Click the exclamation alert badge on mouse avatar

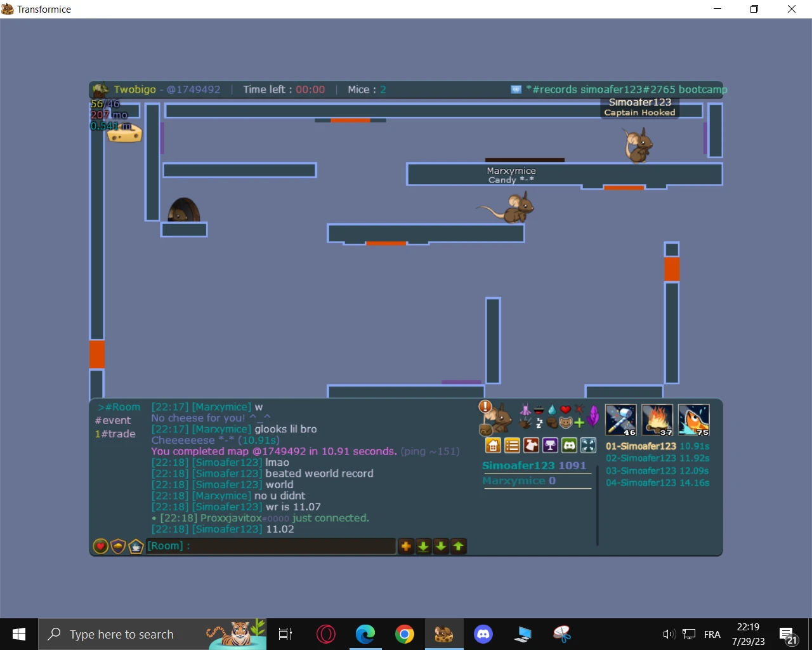click(485, 407)
